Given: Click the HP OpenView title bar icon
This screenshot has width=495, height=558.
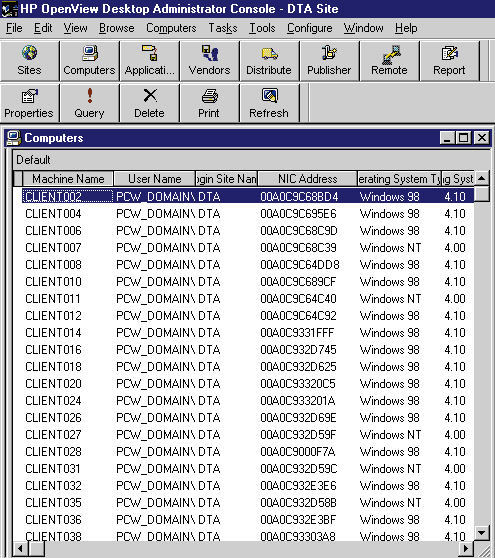Looking at the screenshot, I should pyautogui.click(x=9, y=9).
